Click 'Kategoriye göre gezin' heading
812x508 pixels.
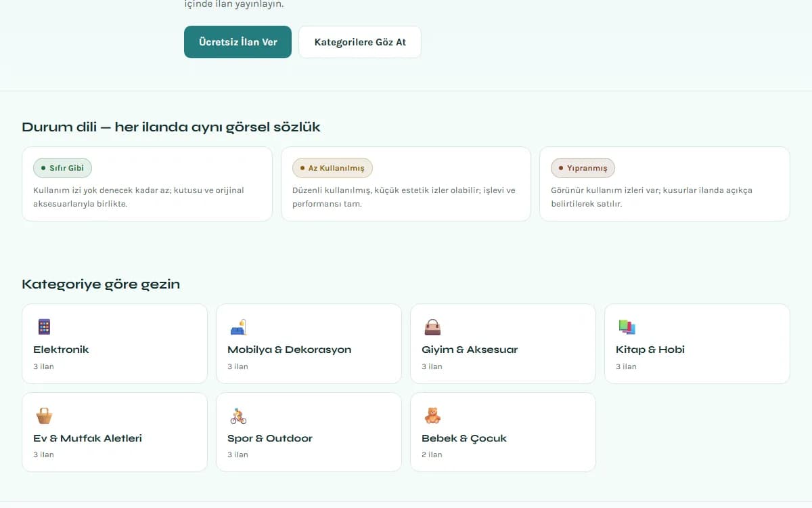(101, 284)
